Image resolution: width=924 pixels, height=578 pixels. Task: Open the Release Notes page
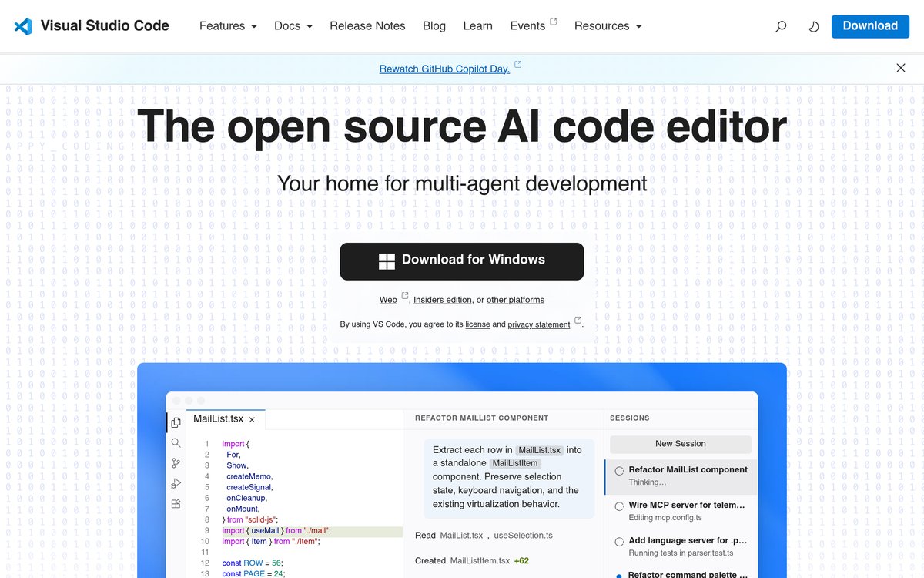(x=367, y=26)
